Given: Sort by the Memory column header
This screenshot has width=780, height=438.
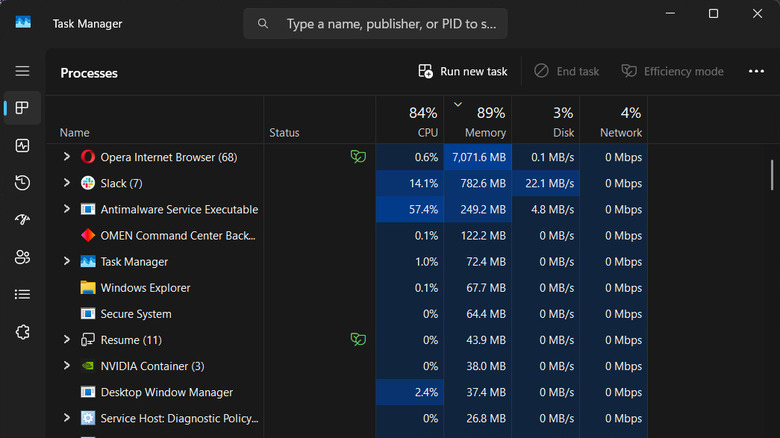Looking at the screenshot, I should coord(478,121).
